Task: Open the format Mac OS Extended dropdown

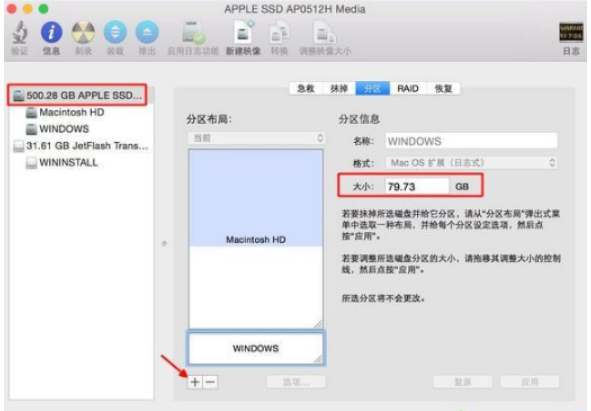Action: pyautogui.click(x=472, y=163)
